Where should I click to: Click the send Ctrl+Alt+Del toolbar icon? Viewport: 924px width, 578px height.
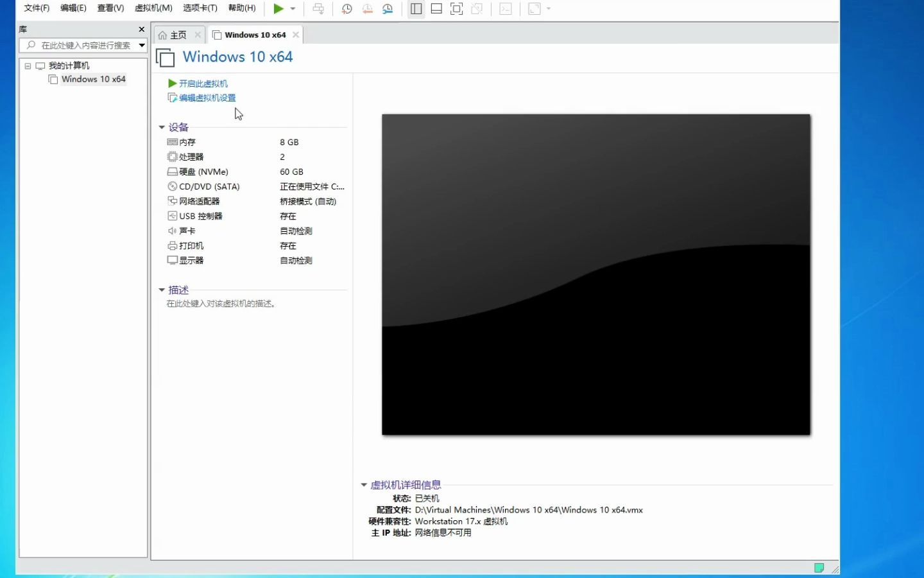(318, 9)
